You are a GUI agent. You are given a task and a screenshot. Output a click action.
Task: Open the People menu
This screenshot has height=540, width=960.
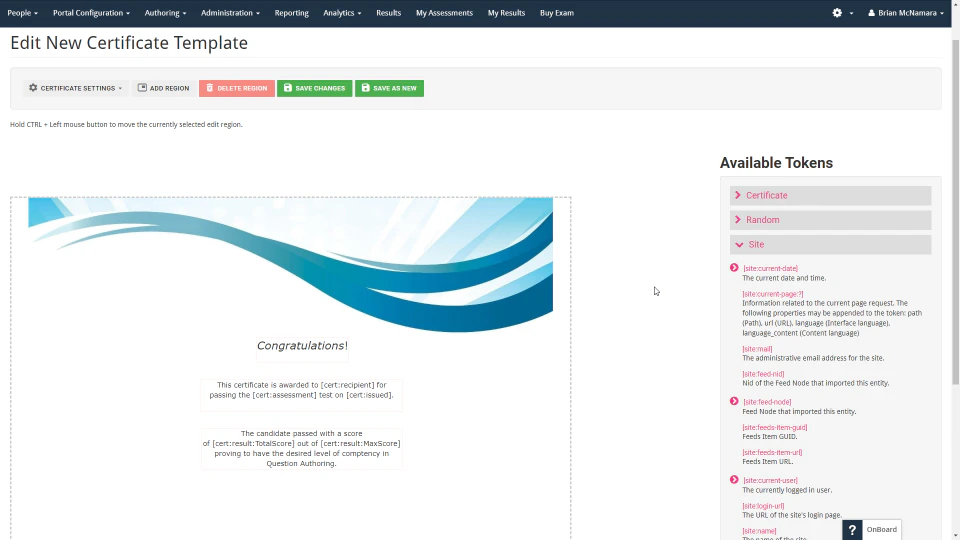(x=22, y=13)
